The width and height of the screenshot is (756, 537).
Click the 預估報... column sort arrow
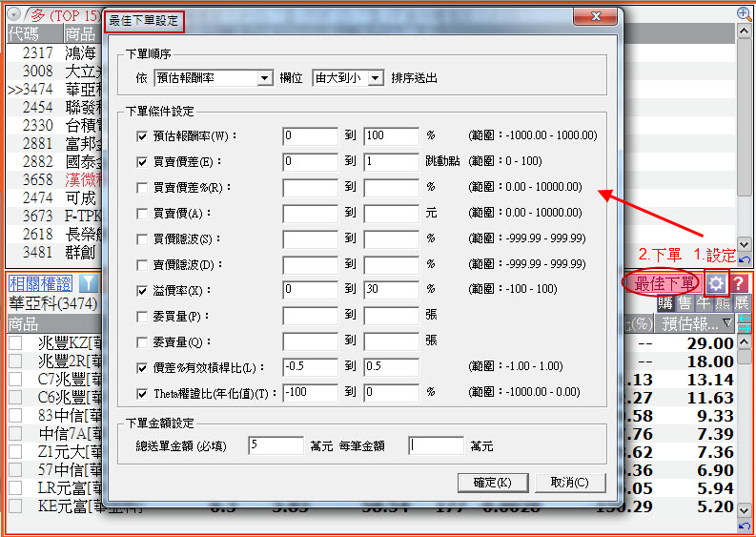(x=728, y=324)
